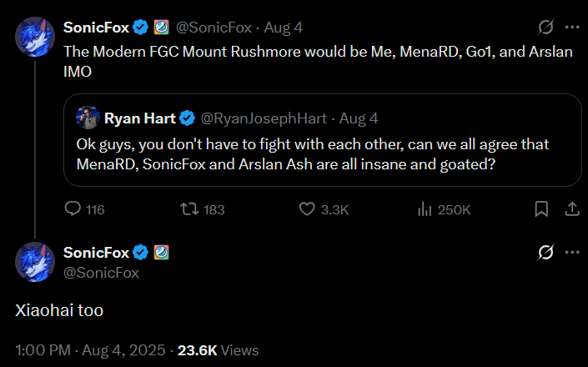
Task: Click the affiliate badge beside top SonicFox name
Action: tap(161, 27)
